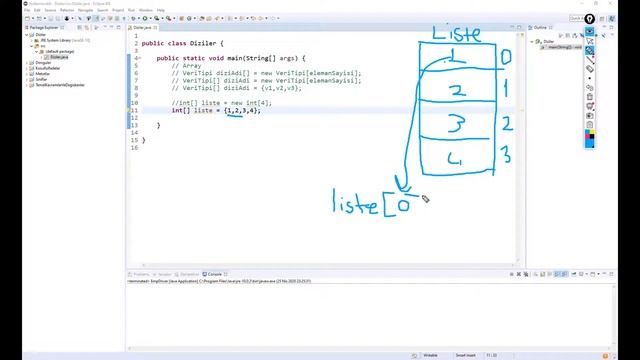Click the pen size dot in the annotation toolbar
640x360 pixels.
(x=589, y=78)
